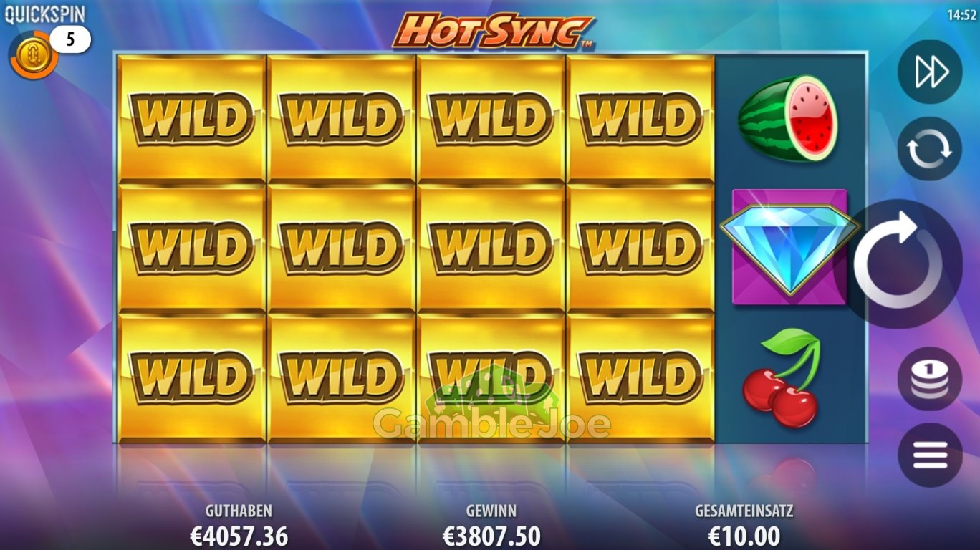980x550 pixels.
Task: Open the hamburger menu
Action: tap(930, 455)
